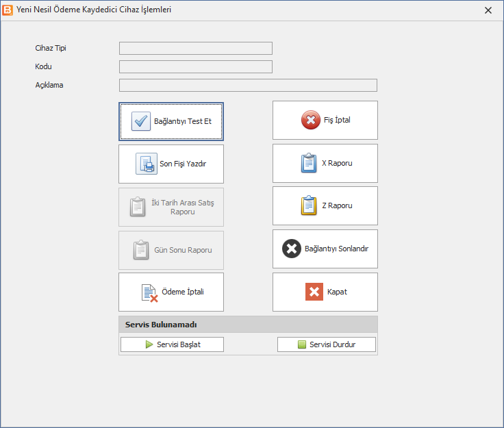Viewport: 504px width, 428px height.
Task: Click the Servis Bulunamadı status text
Action: coord(161,325)
